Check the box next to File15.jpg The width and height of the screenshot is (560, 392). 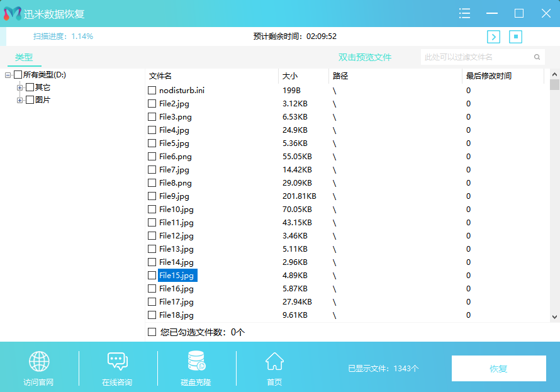click(x=152, y=276)
